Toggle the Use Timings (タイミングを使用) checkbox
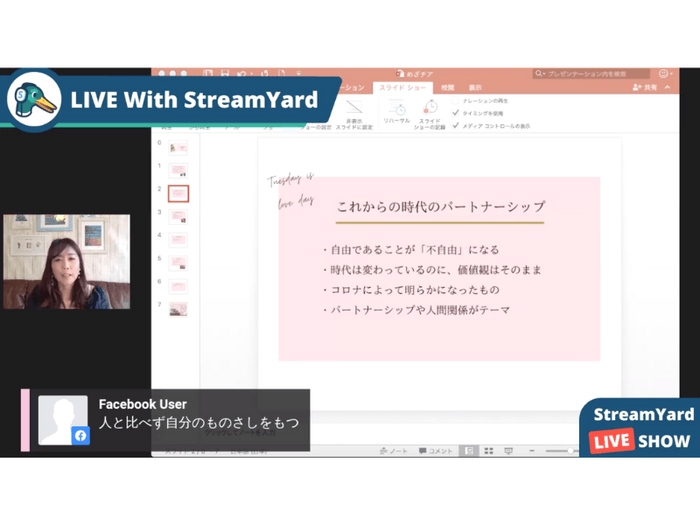 pos(456,113)
